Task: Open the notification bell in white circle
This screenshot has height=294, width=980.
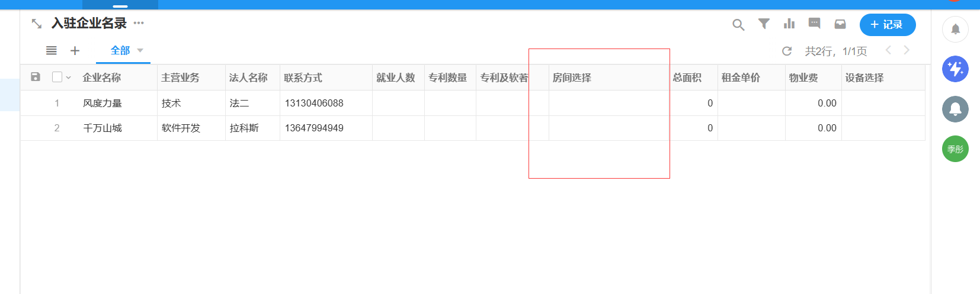Action: point(955,29)
